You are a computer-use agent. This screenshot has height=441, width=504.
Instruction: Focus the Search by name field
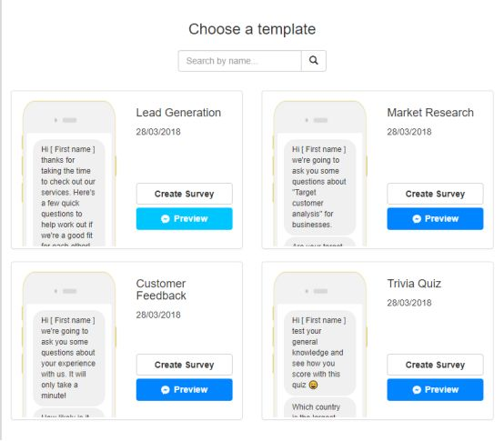(x=240, y=61)
